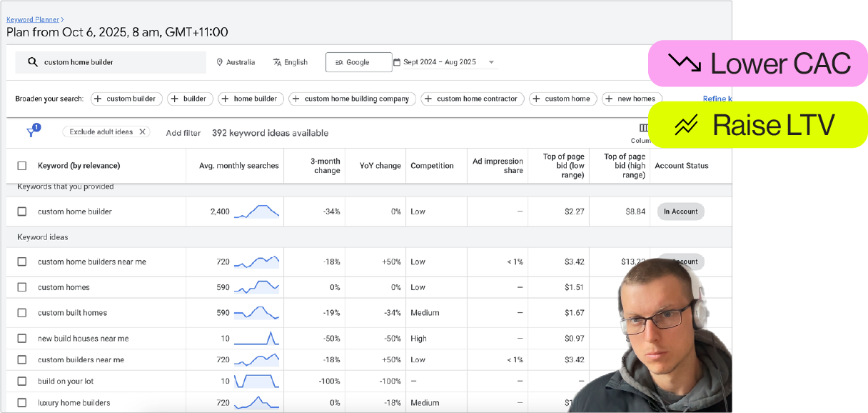Screen dimensions: 868x413
Task: Open the Keyword Planner breadcrumb link
Action: coord(34,20)
